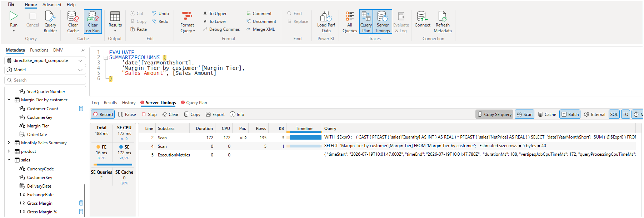Click Copy in the Edit group

click(139, 21)
